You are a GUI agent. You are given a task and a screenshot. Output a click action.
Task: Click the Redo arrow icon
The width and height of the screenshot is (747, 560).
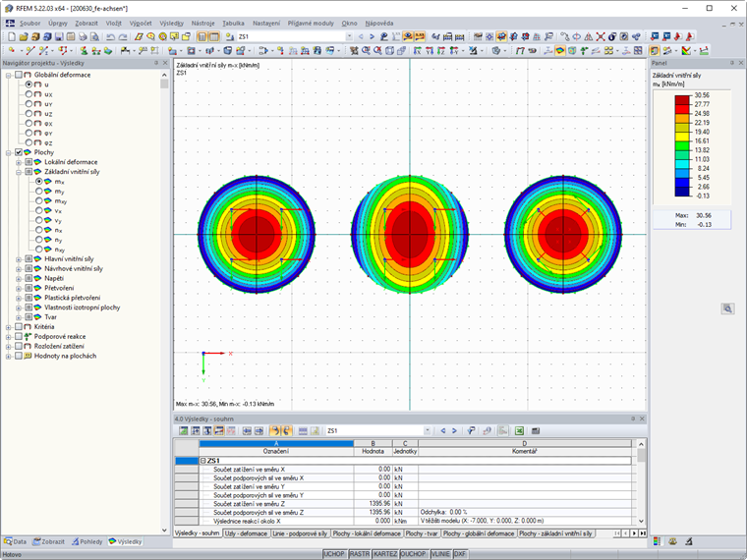[x=123, y=36]
